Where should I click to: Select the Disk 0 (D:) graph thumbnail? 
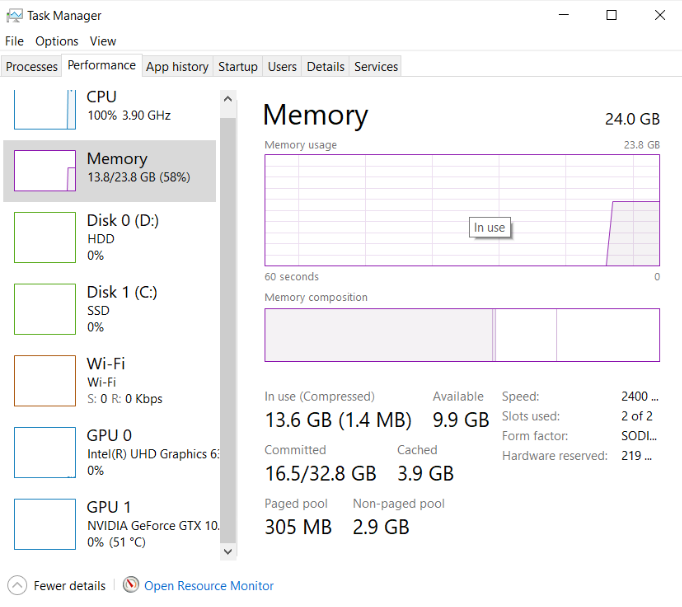click(45, 237)
